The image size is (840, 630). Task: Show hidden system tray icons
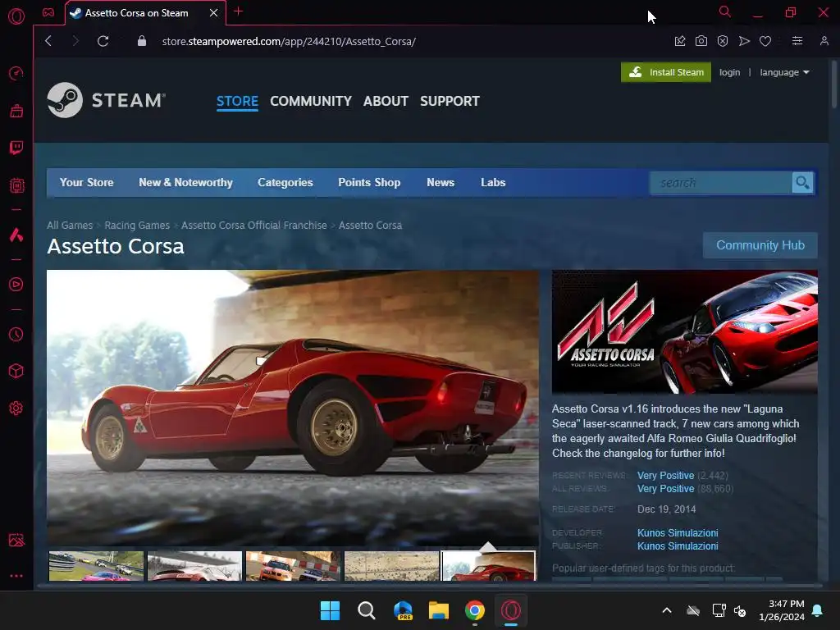point(667,610)
